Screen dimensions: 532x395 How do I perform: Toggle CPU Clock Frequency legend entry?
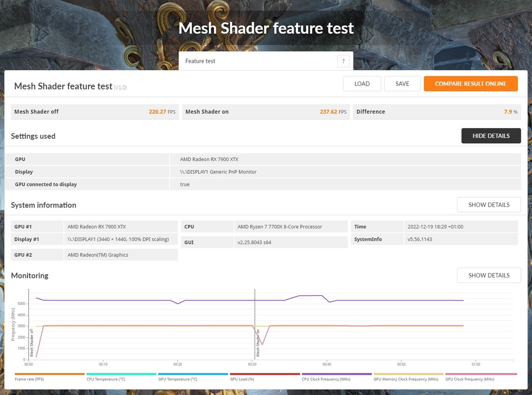tap(337, 377)
